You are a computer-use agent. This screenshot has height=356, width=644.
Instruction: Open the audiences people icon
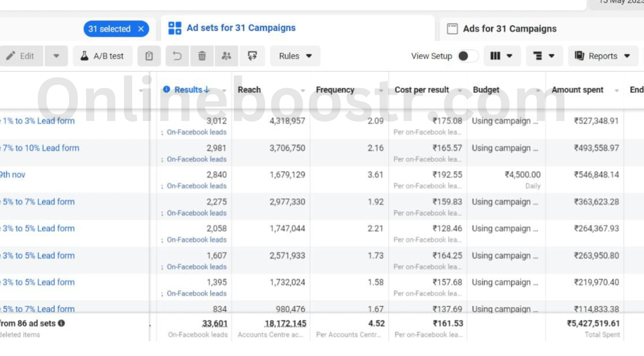[x=226, y=56]
